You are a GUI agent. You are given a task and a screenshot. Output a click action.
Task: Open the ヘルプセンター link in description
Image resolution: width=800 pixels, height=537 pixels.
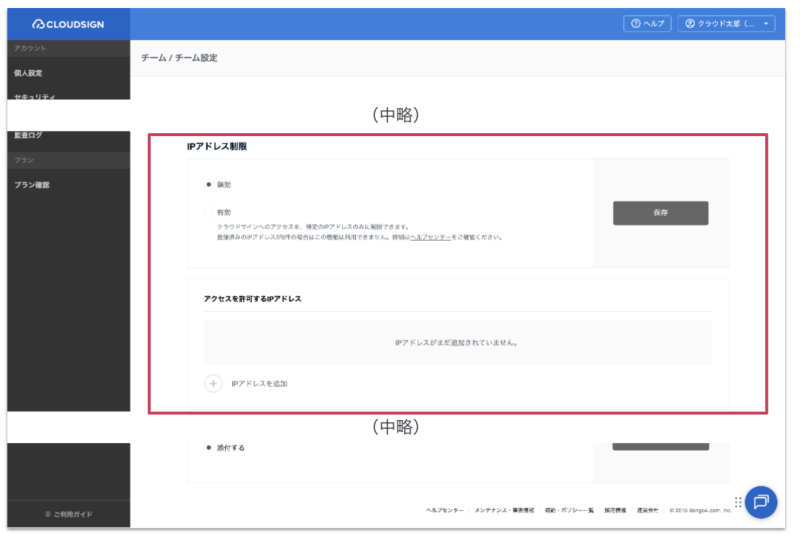(x=430, y=237)
